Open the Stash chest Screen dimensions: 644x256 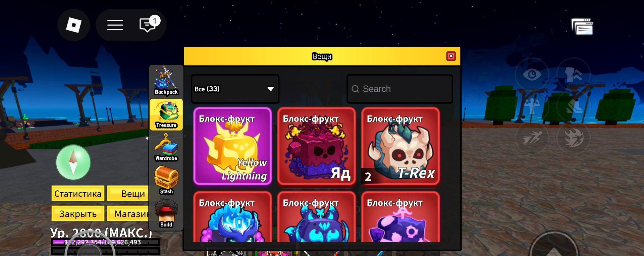coord(166,180)
